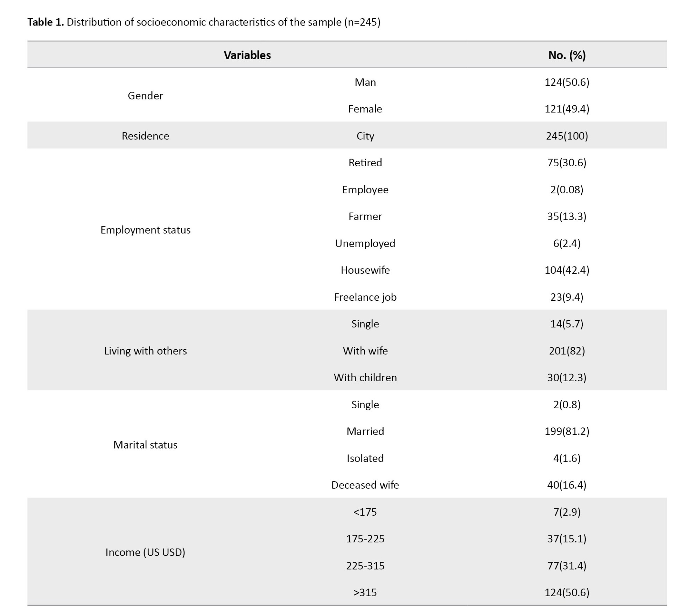The image size is (700, 612).
Task: Click the 225-315 income range cell
Action: [365, 565]
